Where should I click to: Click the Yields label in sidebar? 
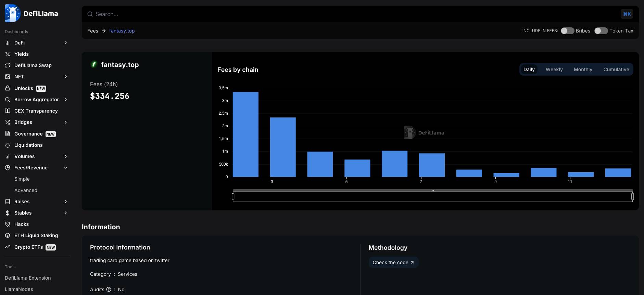[22, 54]
